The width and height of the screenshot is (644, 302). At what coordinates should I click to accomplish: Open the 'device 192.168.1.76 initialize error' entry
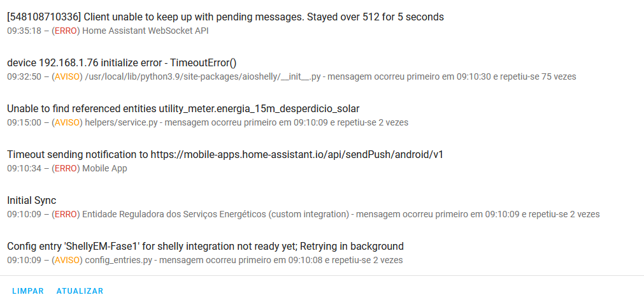tap(322, 69)
